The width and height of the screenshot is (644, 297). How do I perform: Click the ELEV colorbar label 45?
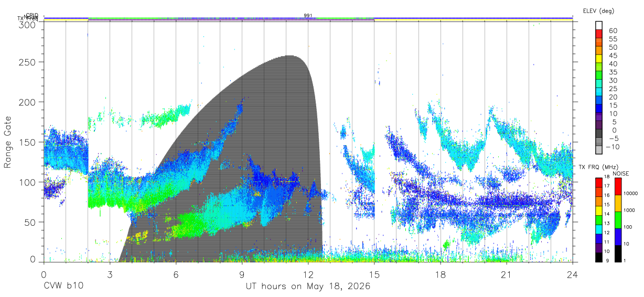coord(612,55)
